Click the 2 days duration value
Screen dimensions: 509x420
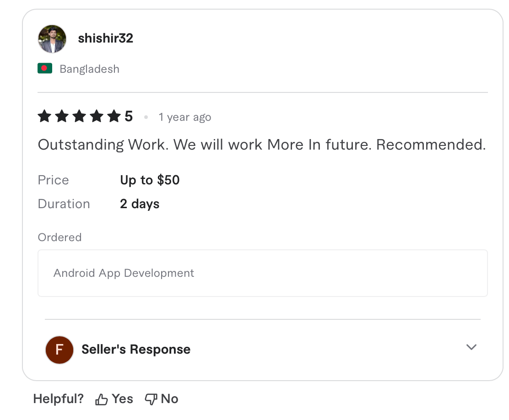140,204
